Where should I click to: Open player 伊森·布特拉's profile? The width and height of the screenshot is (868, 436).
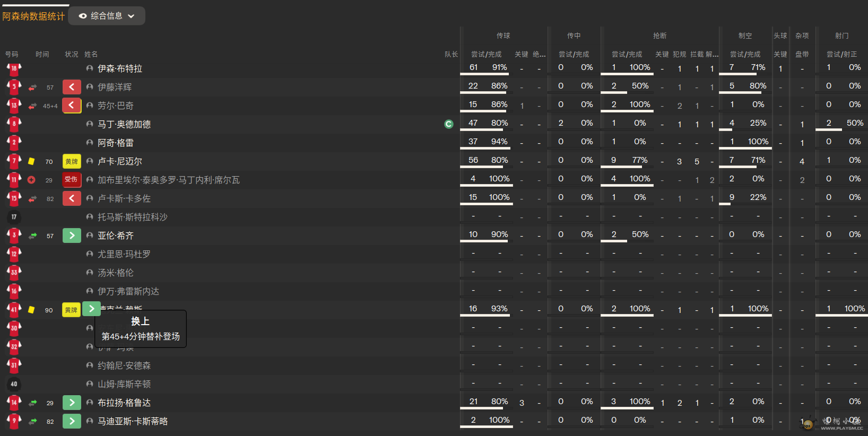(120, 68)
